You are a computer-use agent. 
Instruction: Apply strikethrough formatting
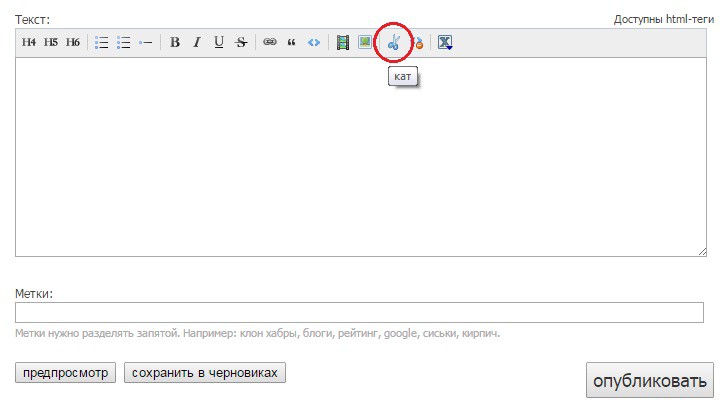[241, 43]
